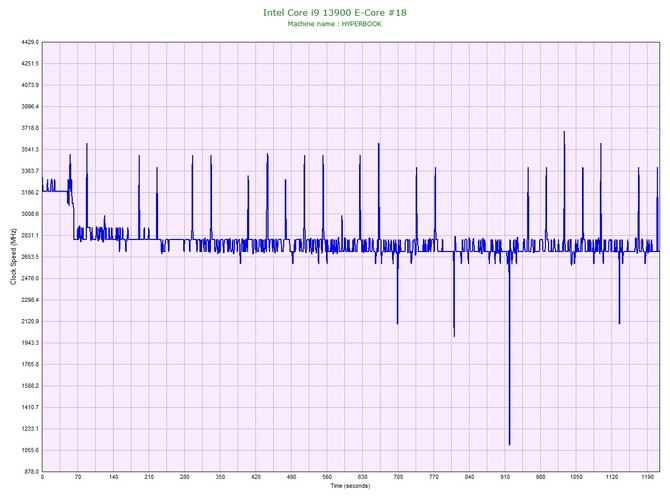670x503 pixels.
Task: Click the 1190 tick on the time axis
Action: click(647, 477)
